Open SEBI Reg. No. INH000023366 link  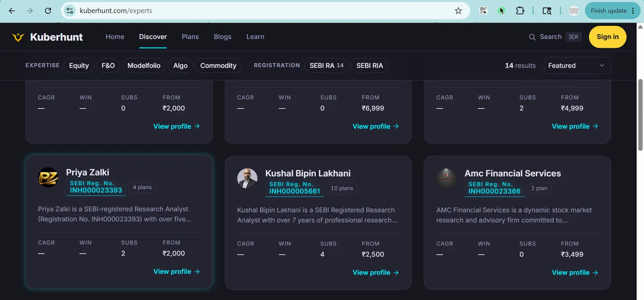pyautogui.click(x=494, y=188)
